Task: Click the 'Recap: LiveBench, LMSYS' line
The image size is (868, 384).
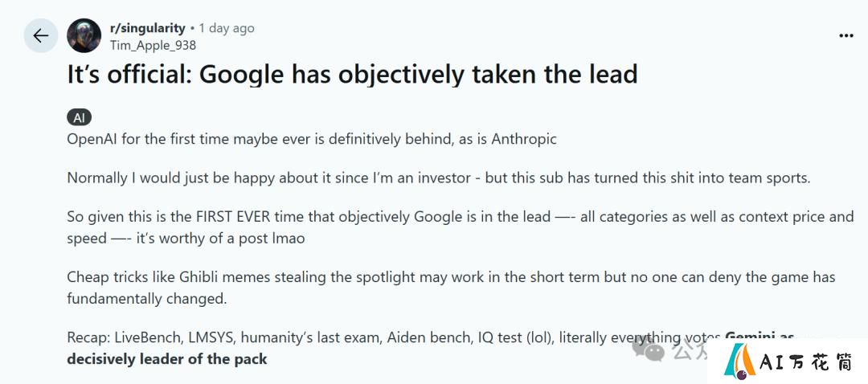Action: 430,337
